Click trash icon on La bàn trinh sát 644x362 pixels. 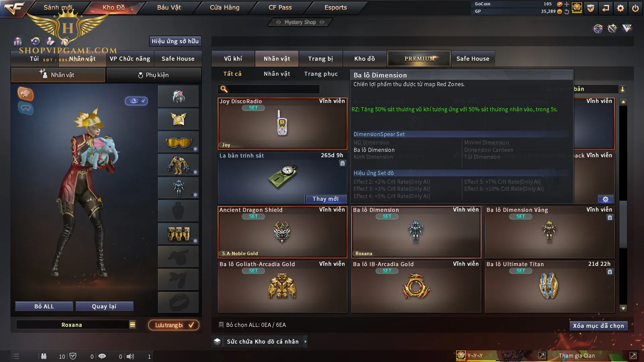coord(342,163)
